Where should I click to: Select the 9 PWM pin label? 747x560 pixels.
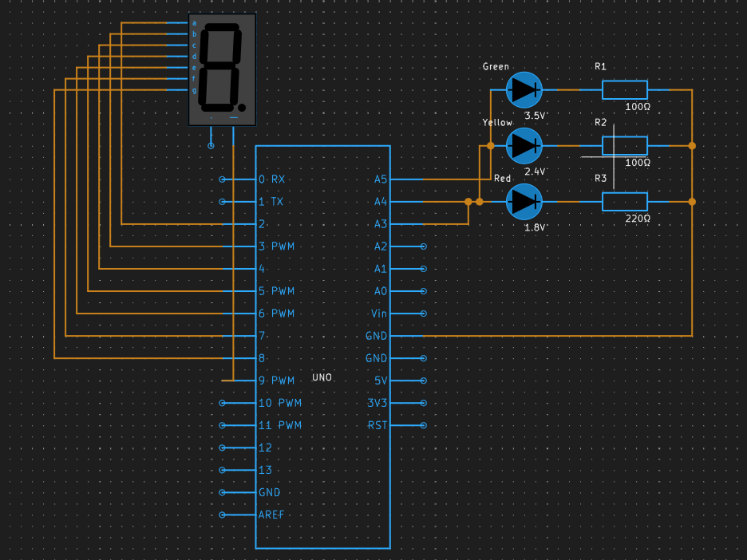point(275,381)
